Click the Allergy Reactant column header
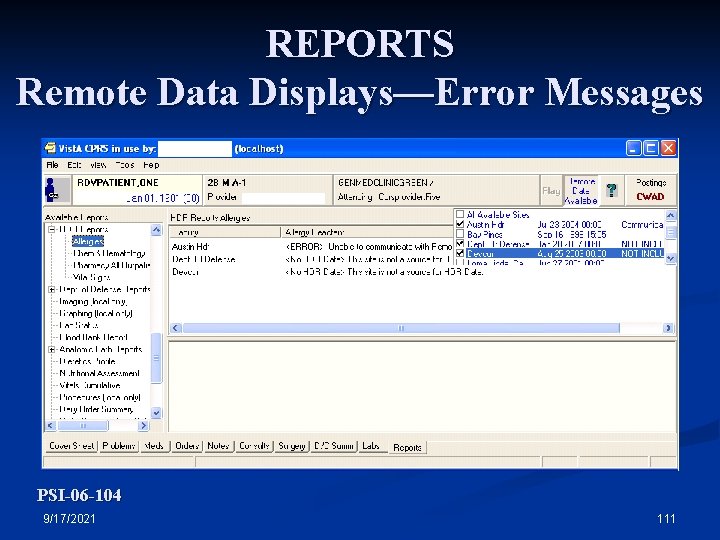The width and height of the screenshot is (720, 540). 367,232
